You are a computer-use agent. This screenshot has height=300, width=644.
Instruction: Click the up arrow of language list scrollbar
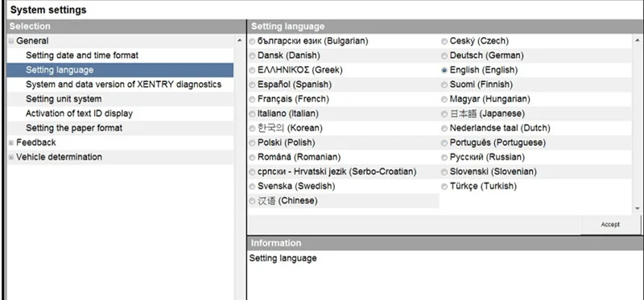638,40
